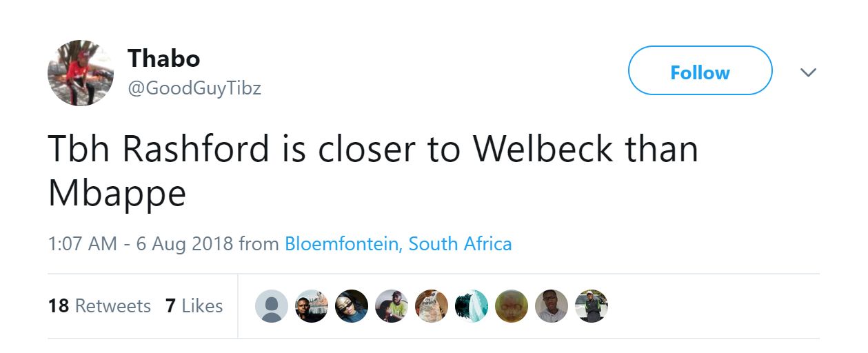Open the yellowish skull-like face avatar
Image resolution: width=868 pixels, height=353 pixels.
coord(512,306)
